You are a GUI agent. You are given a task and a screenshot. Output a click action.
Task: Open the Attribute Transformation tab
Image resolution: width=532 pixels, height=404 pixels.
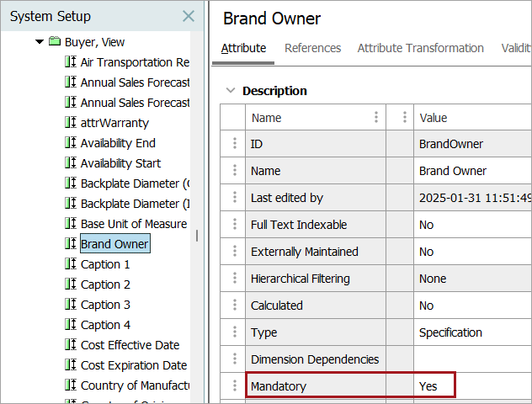pos(420,49)
